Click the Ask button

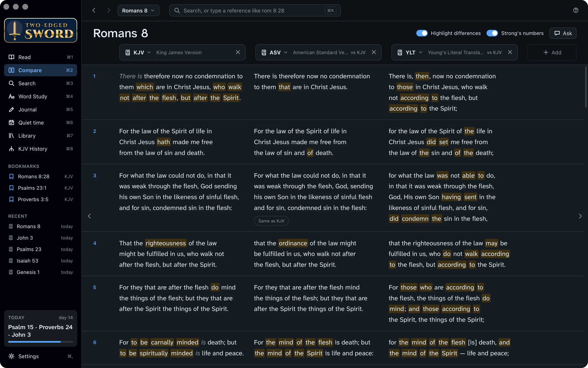tap(563, 33)
